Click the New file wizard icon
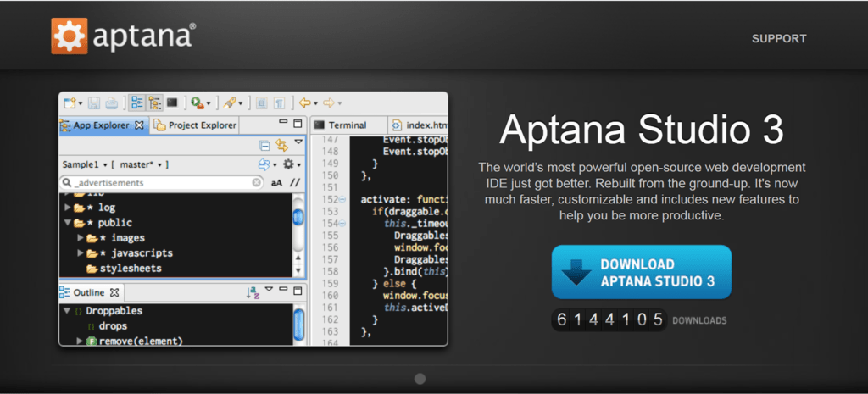The height and width of the screenshot is (394, 868). 70,103
